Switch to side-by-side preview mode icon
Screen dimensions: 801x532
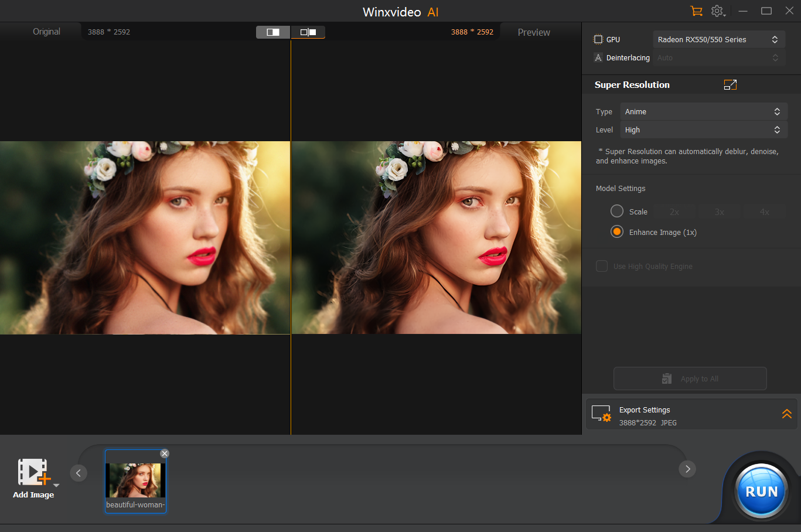point(307,32)
